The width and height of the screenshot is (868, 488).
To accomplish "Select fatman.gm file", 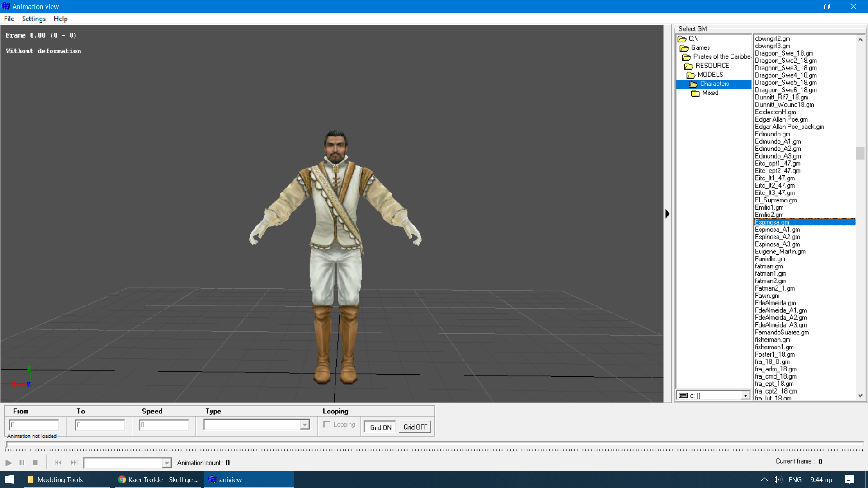I will (x=769, y=267).
